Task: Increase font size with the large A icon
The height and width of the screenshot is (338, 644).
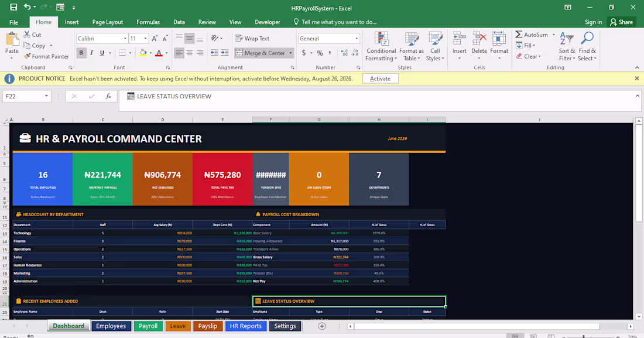Action: [155, 38]
